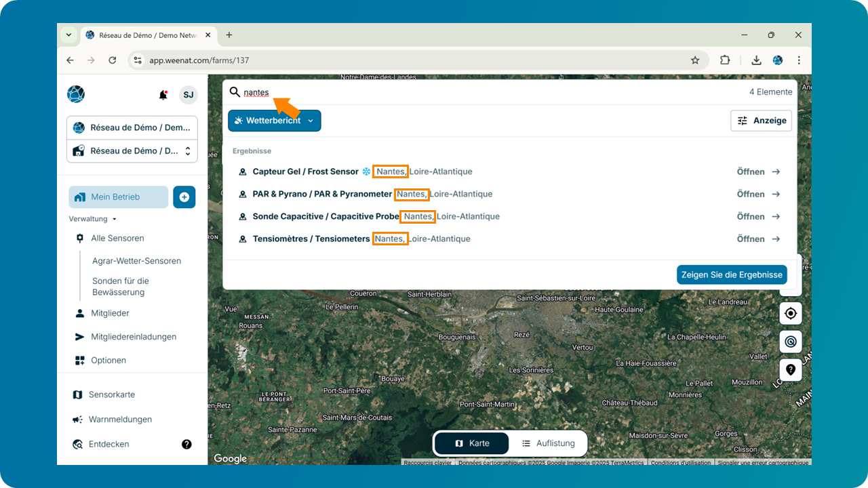Open Warnmeldungen
Viewport: 868px width, 488px height.
[x=120, y=420]
